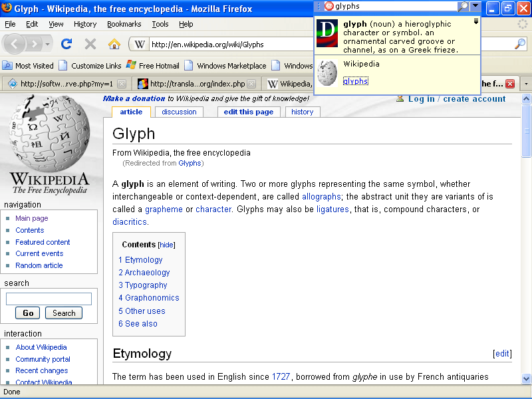Reload the current Wikipedia page

tap(66, 44)
